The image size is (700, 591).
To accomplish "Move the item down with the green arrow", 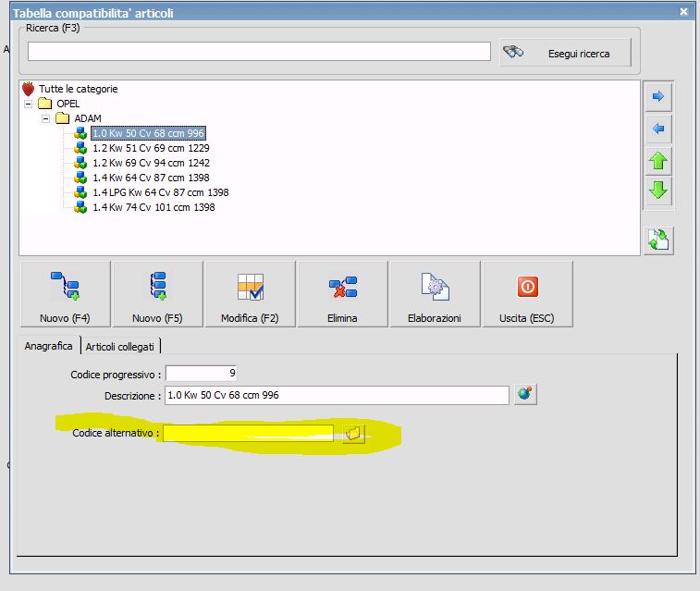I will (658, 191).
